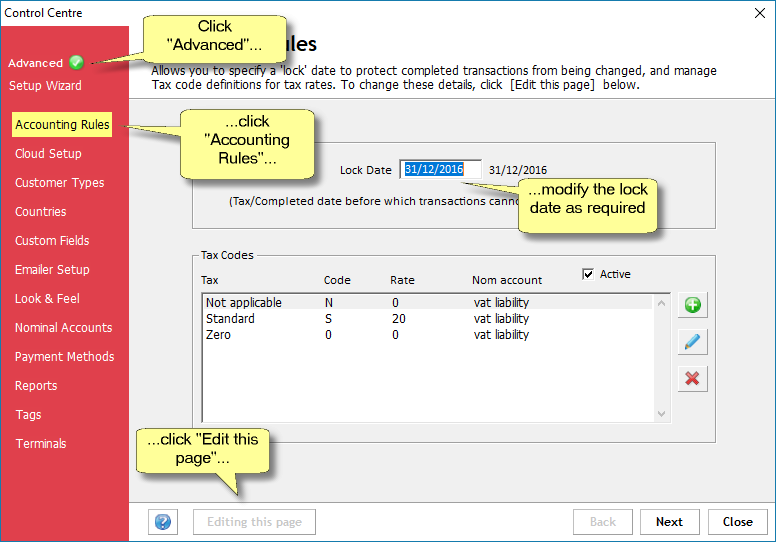Click the Next button
Viewport: 776px width, 542px height.
coord(669,522)
